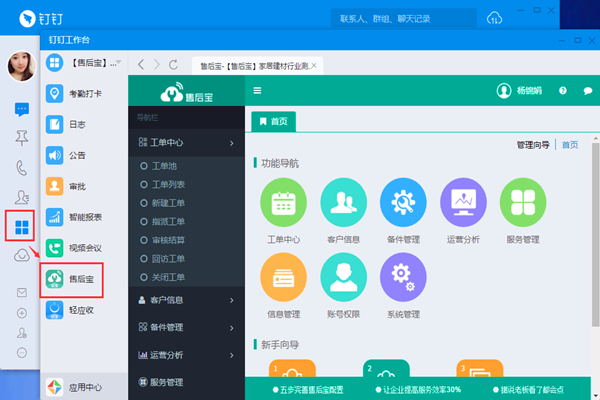This screenshot has width=600, height=400.
Task: Click the messages chat icon in DingTalk sidebar
Action: click(22, 109)
